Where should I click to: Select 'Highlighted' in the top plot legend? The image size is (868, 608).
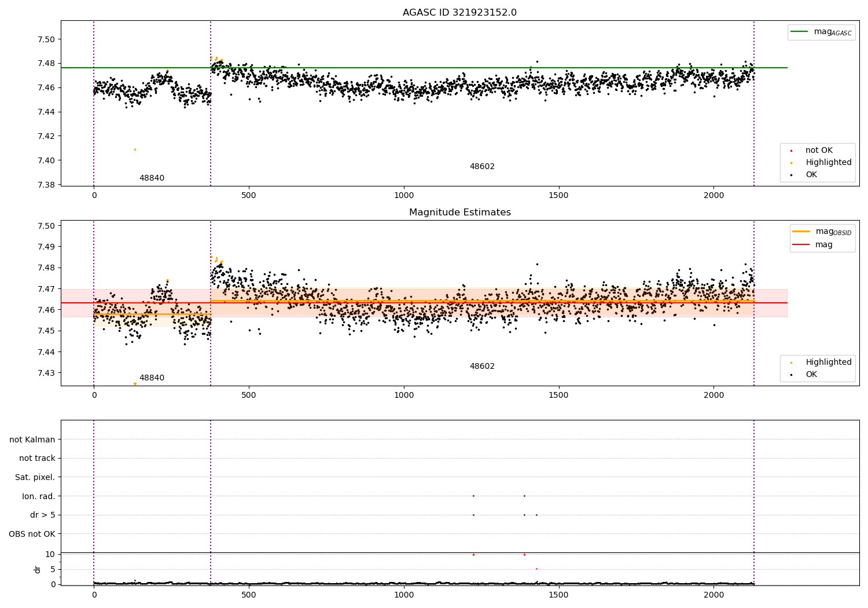click(x=828, y=163)
